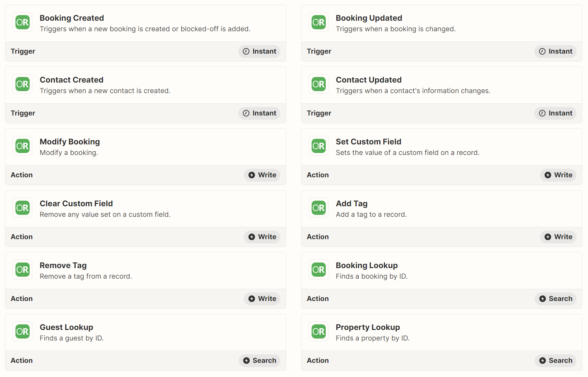Image resolution: width=588 pixels, height=377 pixels.
Task: Click text "Remove a tag from a record."
Action: click(x=86, y=276)
